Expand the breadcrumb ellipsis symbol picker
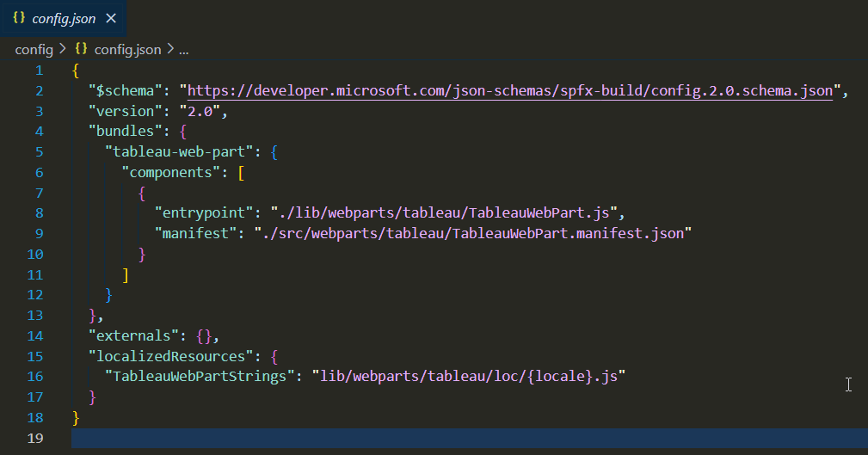 tap(183, 50)
